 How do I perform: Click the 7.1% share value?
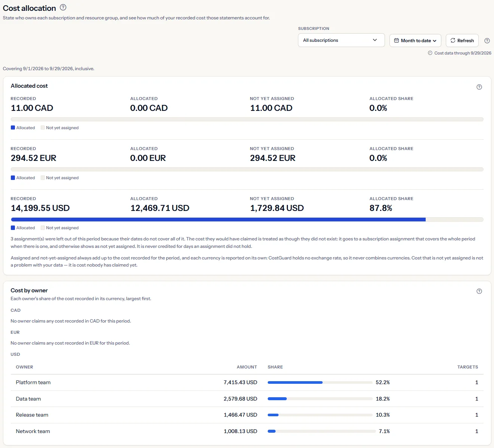click(384, 431)
